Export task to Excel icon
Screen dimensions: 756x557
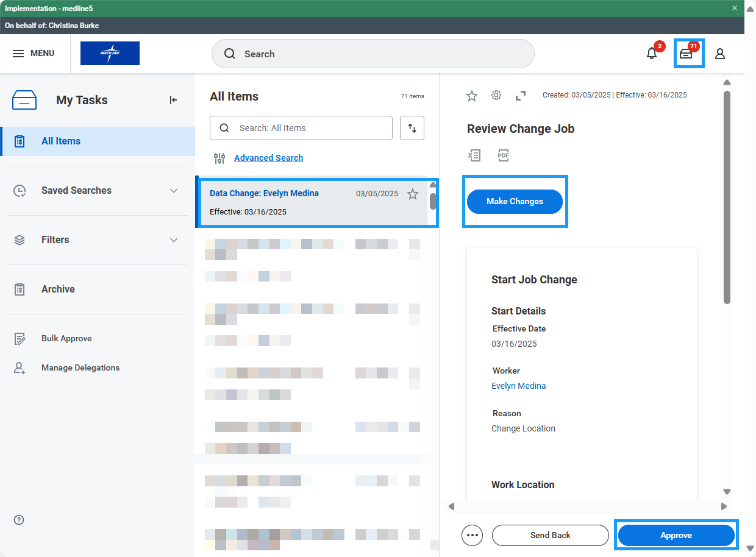point(474,155)
